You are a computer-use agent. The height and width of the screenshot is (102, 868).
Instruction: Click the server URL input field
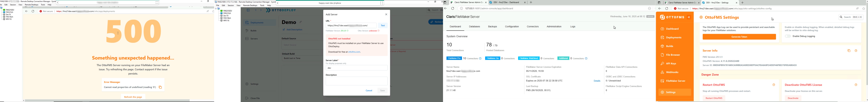(x=351, y=26)
